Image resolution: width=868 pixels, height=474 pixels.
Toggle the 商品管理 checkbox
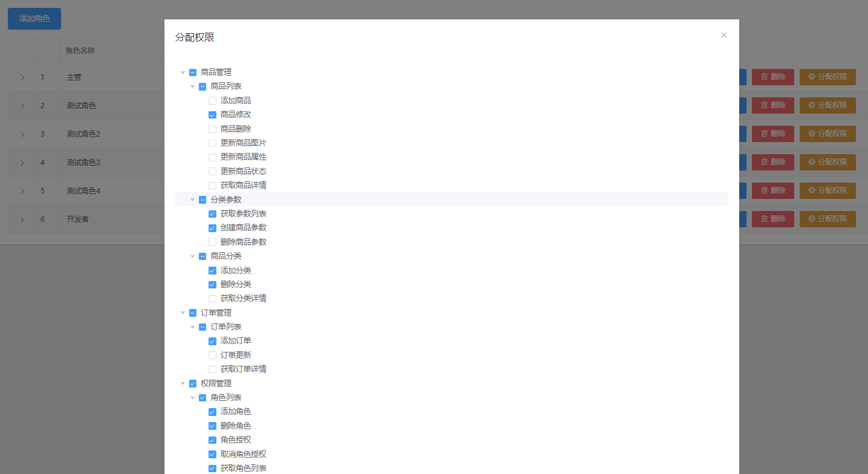click(193, 73)
